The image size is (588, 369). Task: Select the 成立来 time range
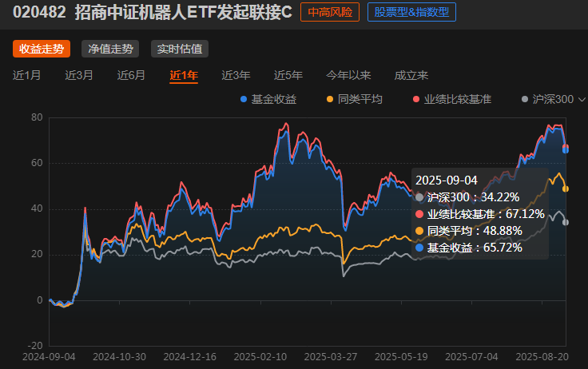coord(411,75)
